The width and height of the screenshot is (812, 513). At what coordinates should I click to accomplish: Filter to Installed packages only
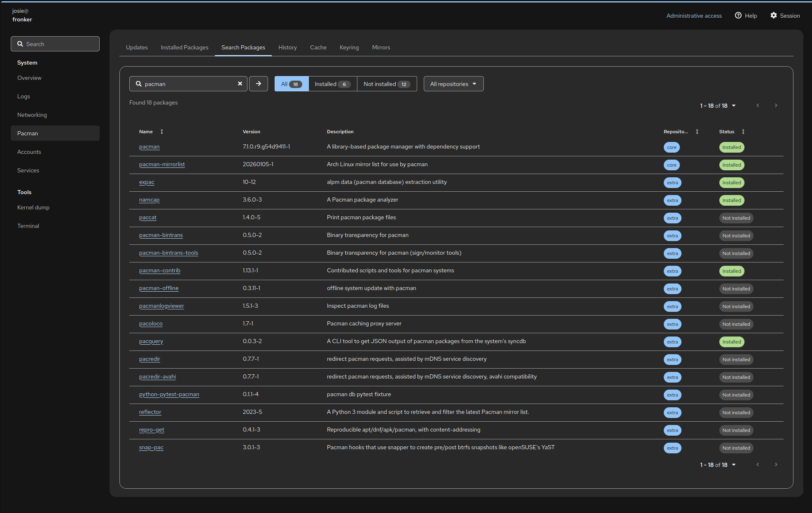pos(332,84)
